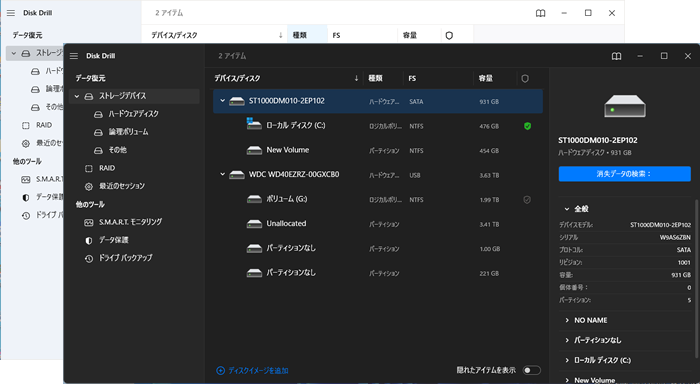The height and width of the screenshot is (384, 700).
Task: Expand ローカル ディスク (C:) section in details
Action: 567,360
